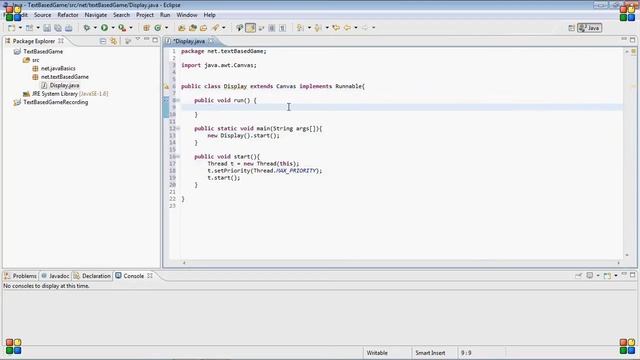Click the warning marker on line 6
640x360 pixels.
click(x=166, y=86)
